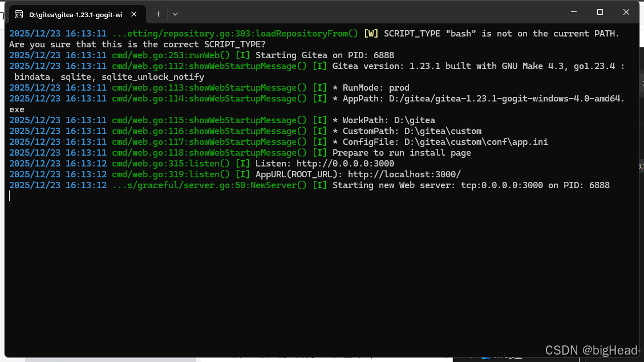Viewport: 644px width, 362px height.
Task: Click the '* CustomPath: D:\gitea\custom' text
Action: point(407,131)
